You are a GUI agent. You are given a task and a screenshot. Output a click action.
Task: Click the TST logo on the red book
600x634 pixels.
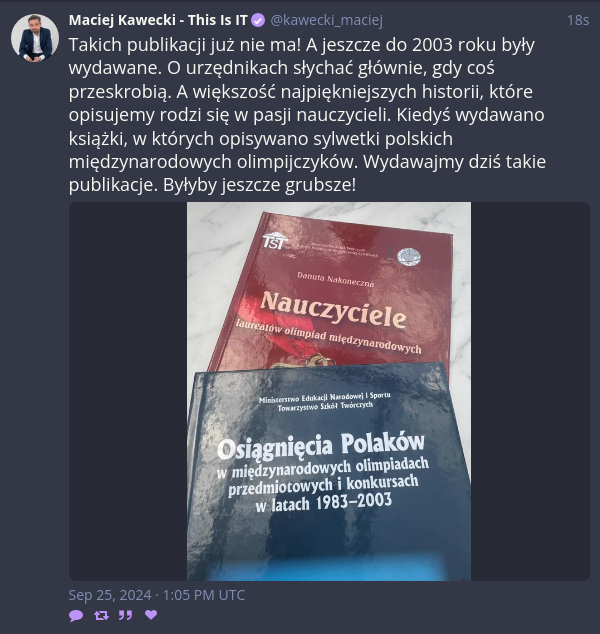(x=275, y=241)
